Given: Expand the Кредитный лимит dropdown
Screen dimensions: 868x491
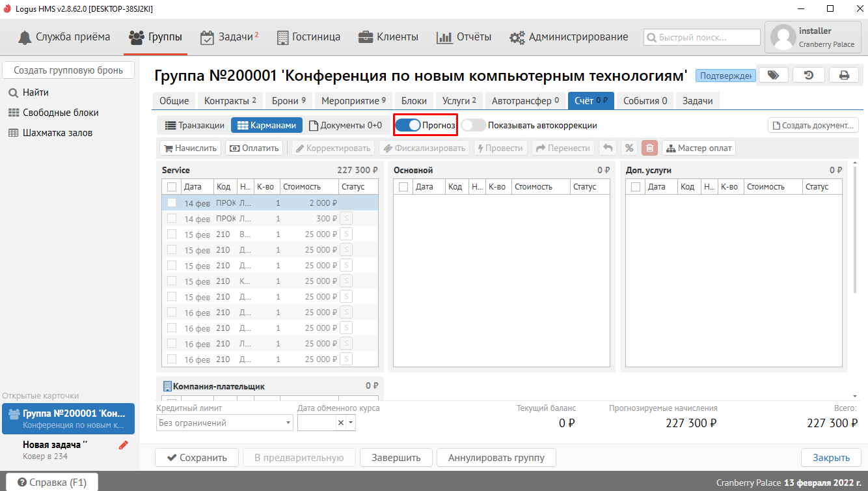Looking at the screenshot, I should click(x=288, y=423).
